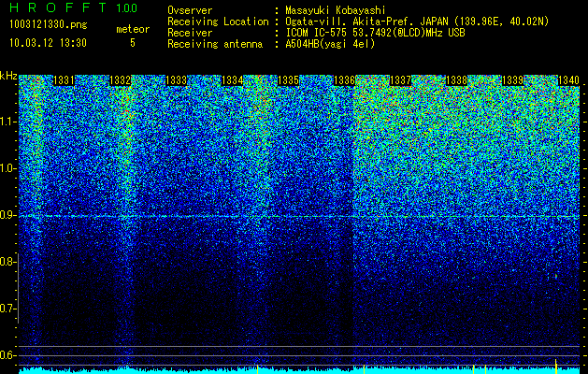Image resolution: width=588 pixels, height=374 pixels.
Task: Click the Receiving antenna label
Action: (x=215, y=44)
